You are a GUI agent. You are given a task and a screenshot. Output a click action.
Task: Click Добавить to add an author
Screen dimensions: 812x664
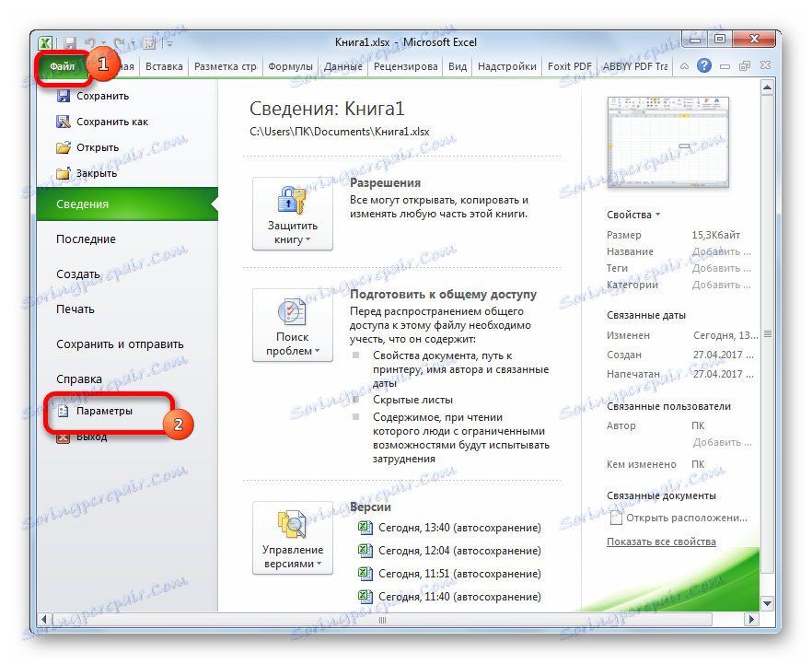coord(722,442)
